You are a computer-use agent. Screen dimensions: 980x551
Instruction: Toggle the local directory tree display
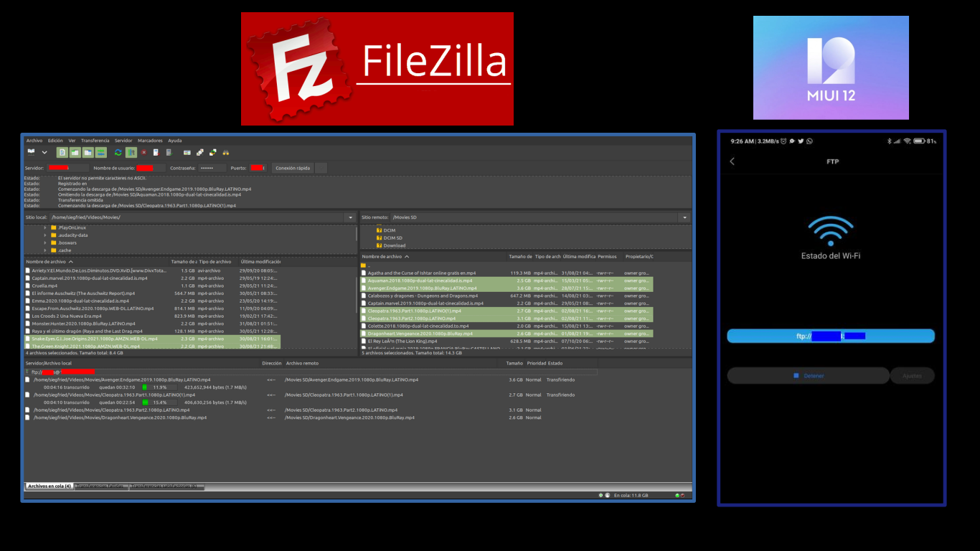point(75,152)
